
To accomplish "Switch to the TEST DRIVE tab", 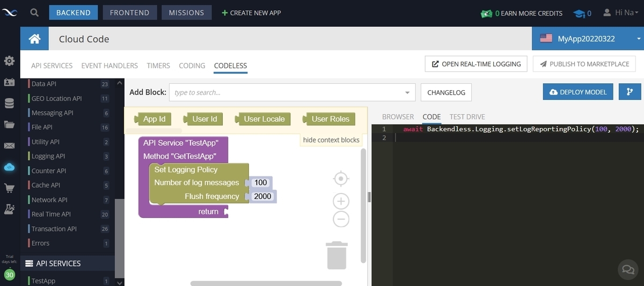I will point(467,117).
